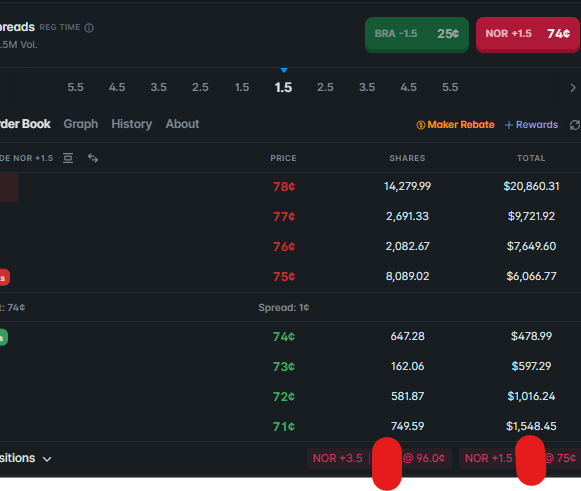Select the 78¢ ask price

(284, 187)
